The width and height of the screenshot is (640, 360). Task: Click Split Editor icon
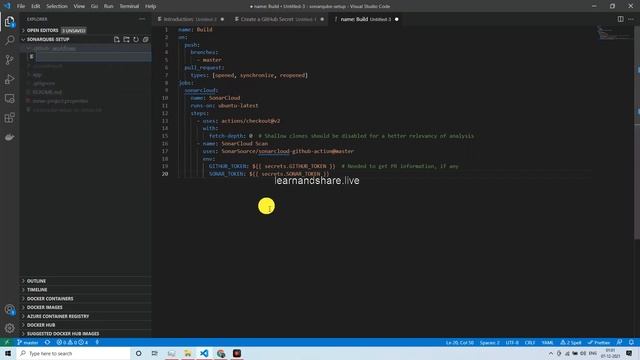[x=620, y=19]
